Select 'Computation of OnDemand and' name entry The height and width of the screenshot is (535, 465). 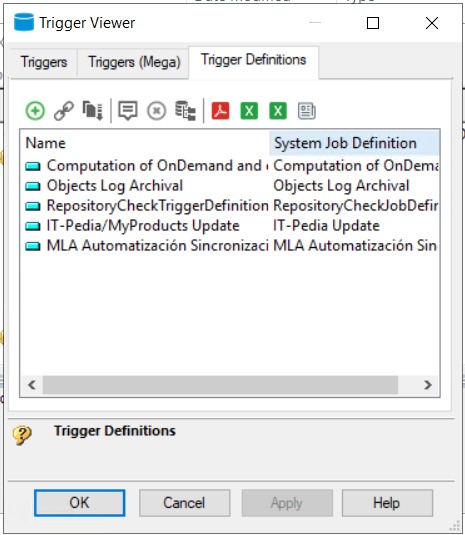(157, 166)
